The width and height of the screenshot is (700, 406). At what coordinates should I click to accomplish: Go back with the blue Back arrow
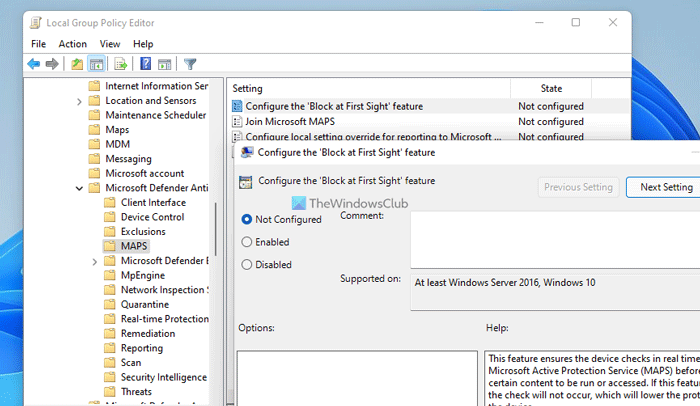point(33,64)
